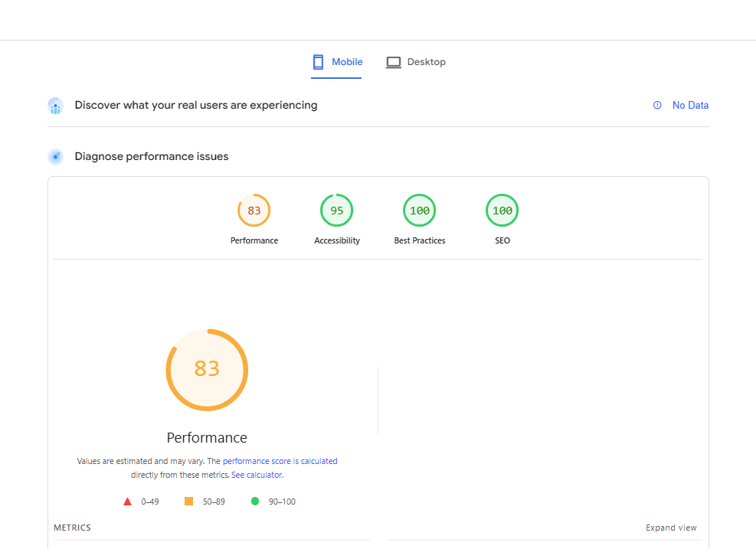
Task: Click 'Diagnose performance issues' heading
Action: 152,157
